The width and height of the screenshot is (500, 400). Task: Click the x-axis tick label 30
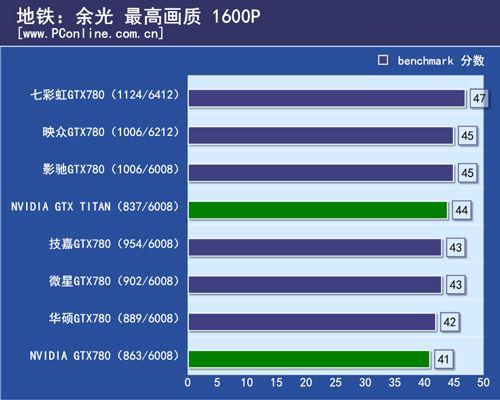(365, 382)
